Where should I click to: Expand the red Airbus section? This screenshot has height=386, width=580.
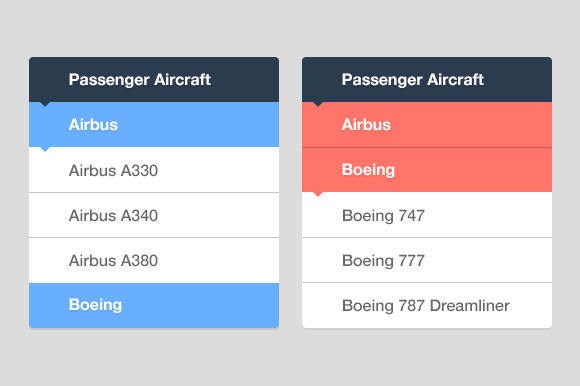(x=427, y=125)
